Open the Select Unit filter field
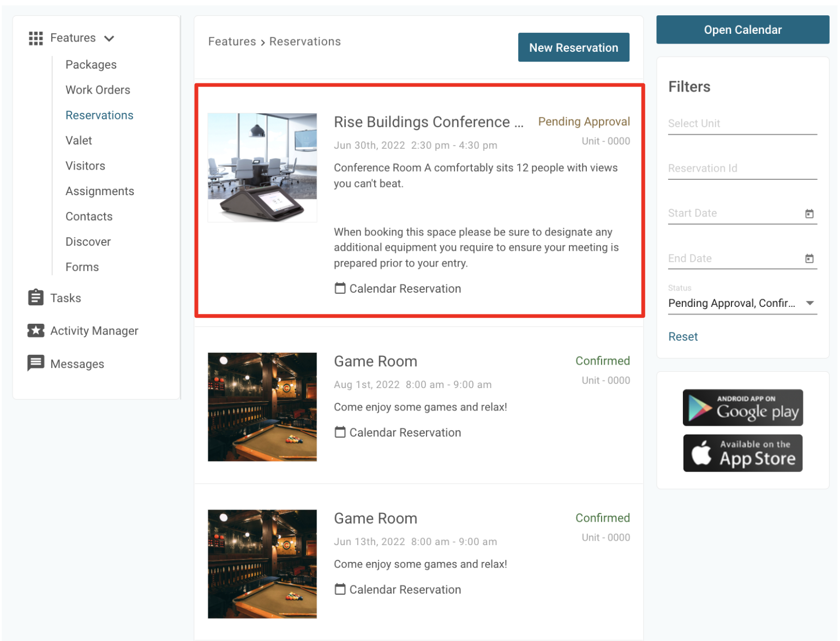Viewport: 840px width, 641px height. click(742, 124)
